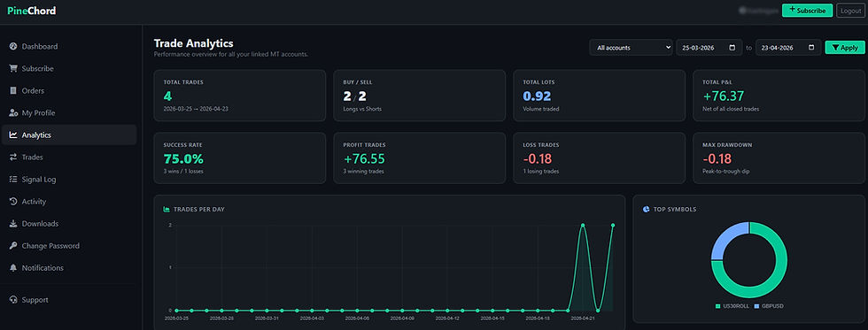Viewport: 868px width, 330px height.
Task: Go to Orders in the sidebar
Action: (x=69, y=90)
